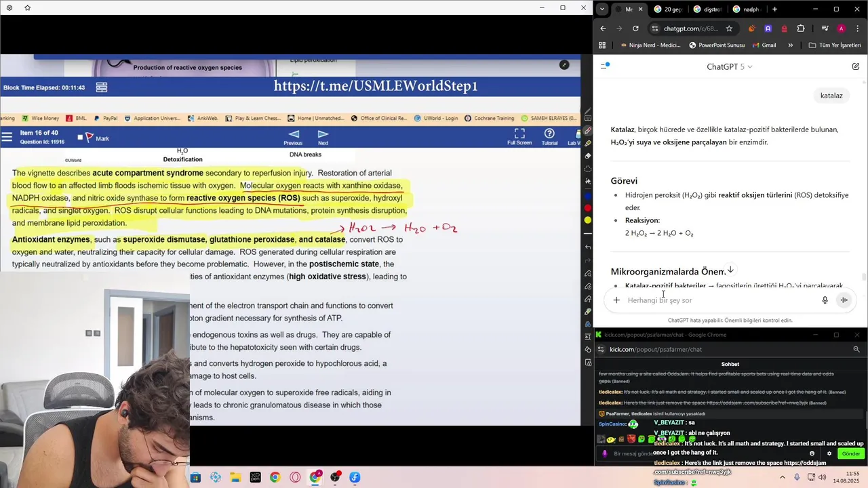Choose the blue pen color

[x=588, y=195]
